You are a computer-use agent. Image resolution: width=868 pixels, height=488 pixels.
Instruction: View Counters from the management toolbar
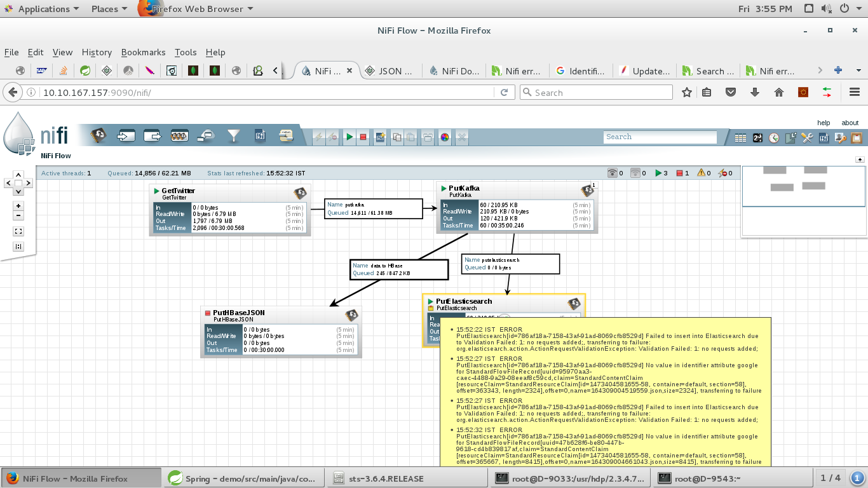click(x=756, y=137)
